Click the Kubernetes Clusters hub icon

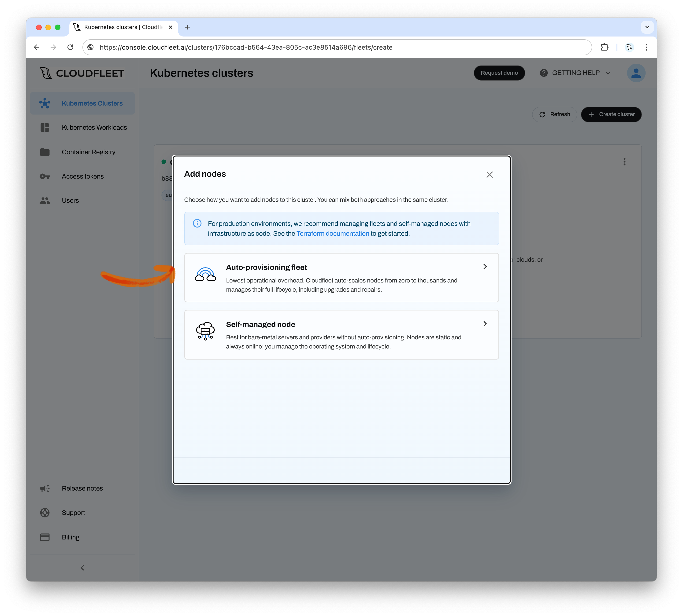(45, 103)
